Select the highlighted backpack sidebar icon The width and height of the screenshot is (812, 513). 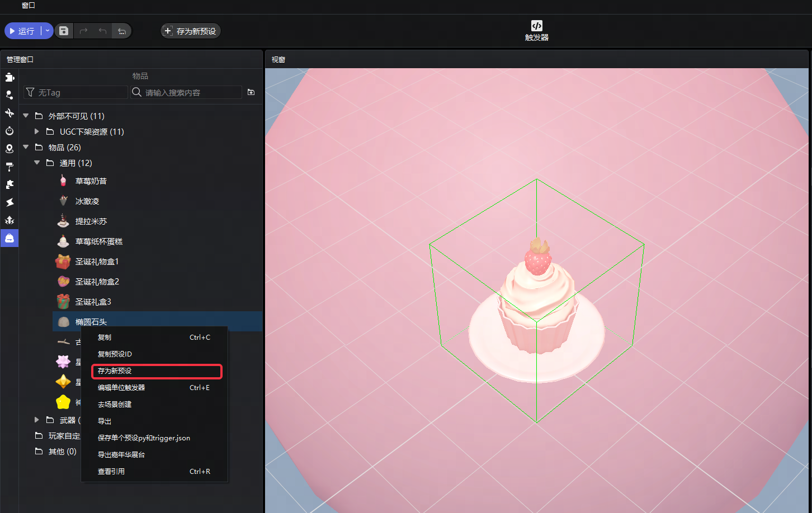[x=10, y=238]
